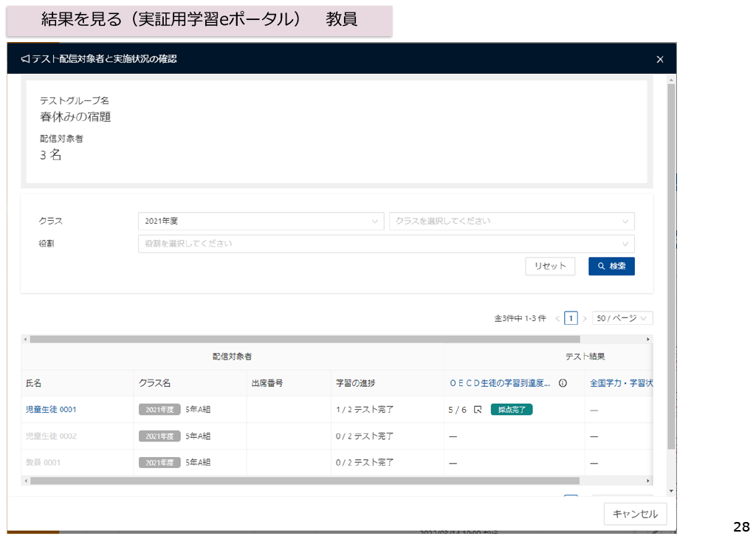
Task: Go to next page arrow in pagination
Action: click(x=585, y=319)
